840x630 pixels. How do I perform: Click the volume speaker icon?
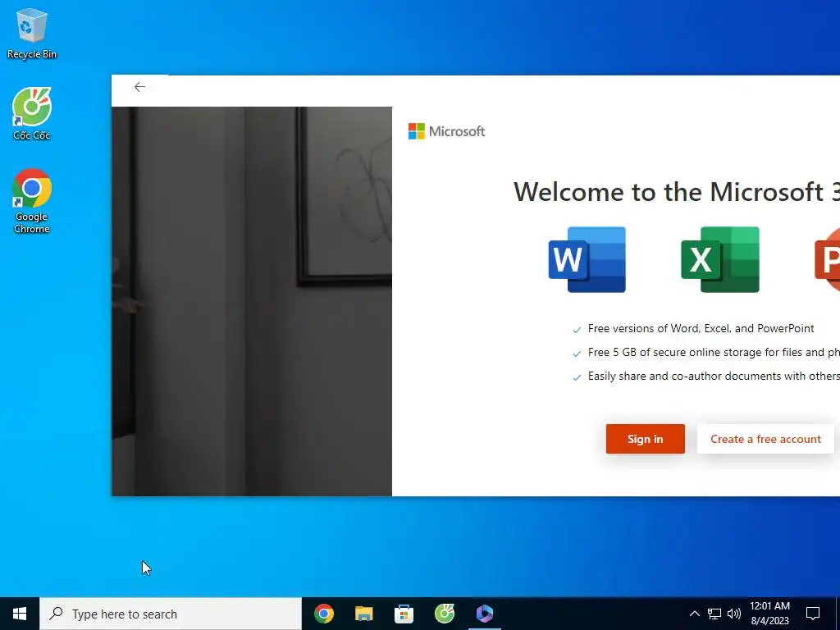click(x=734, y=614)
